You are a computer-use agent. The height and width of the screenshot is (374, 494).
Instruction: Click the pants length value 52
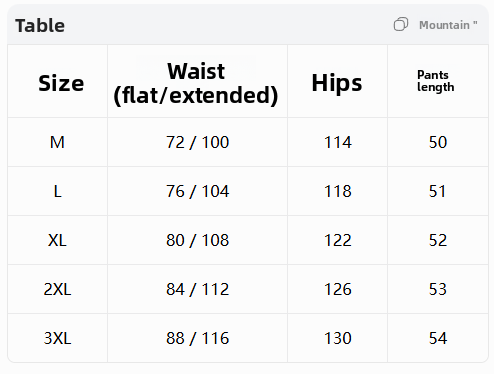coord(438,240)
